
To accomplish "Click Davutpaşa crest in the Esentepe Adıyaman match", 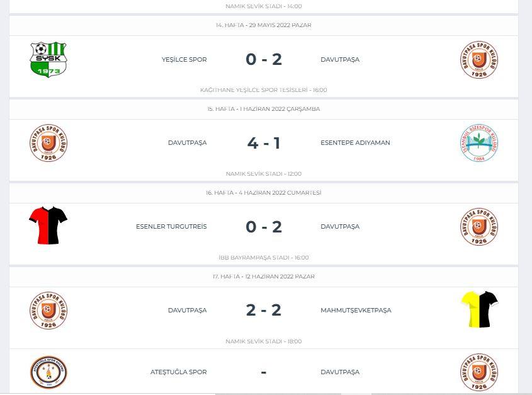I will click(x=48, y=142).
